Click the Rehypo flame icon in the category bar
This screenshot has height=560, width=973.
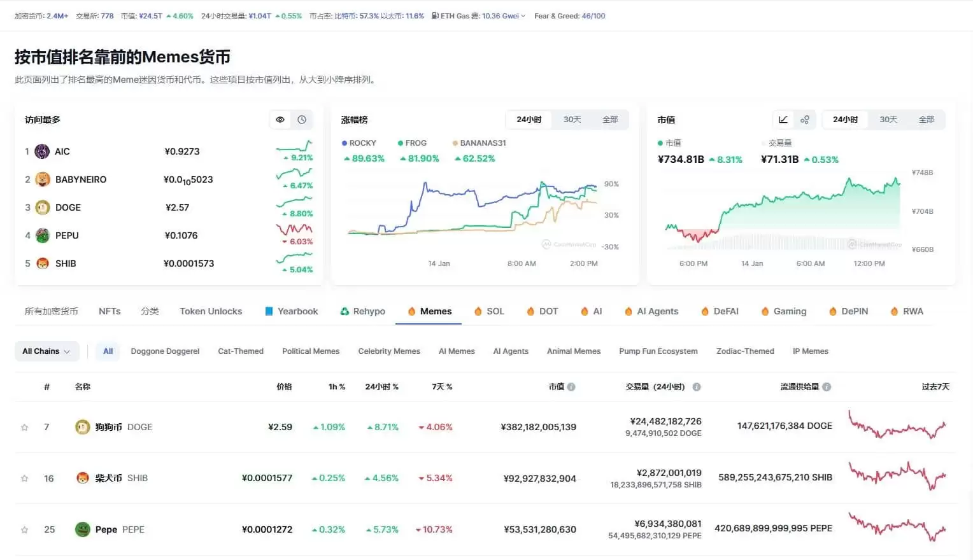(x=346, y=311)
